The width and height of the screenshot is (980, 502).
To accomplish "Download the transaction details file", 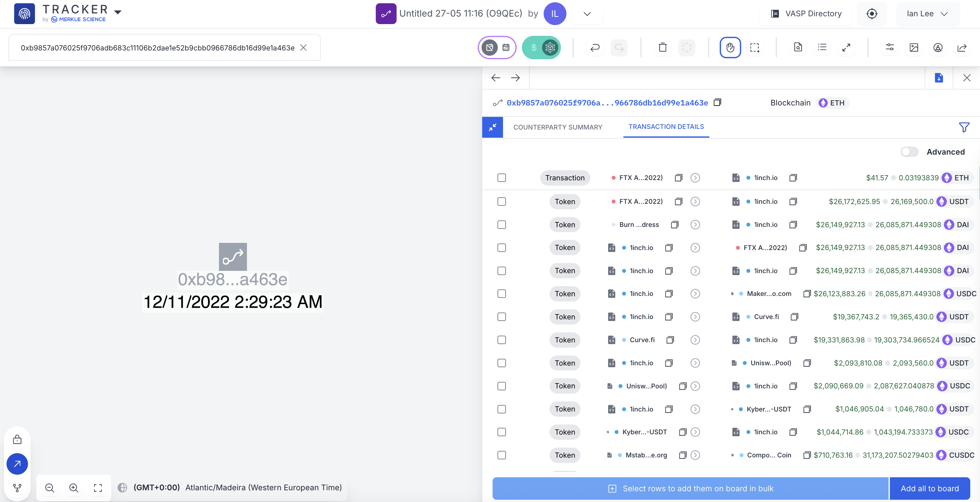I will pyautogui.click(x=939, y=78).
